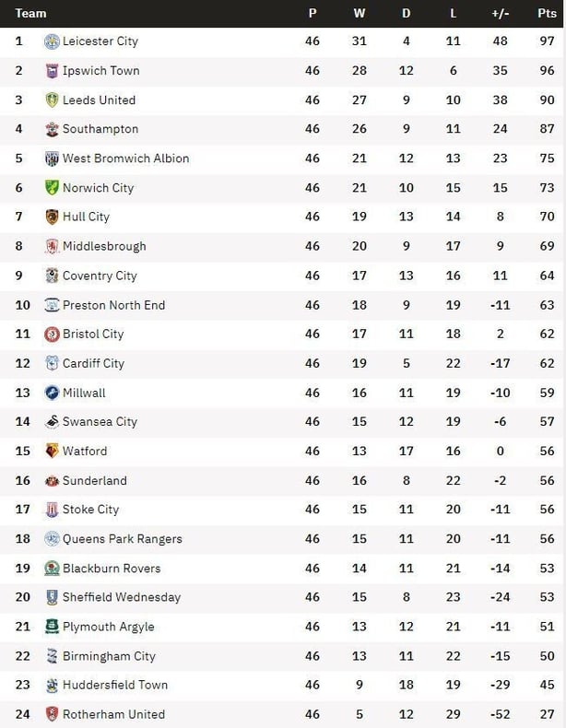Click the +/- goal difference header
The image size is (566, 728).
(x=500, y=14)
